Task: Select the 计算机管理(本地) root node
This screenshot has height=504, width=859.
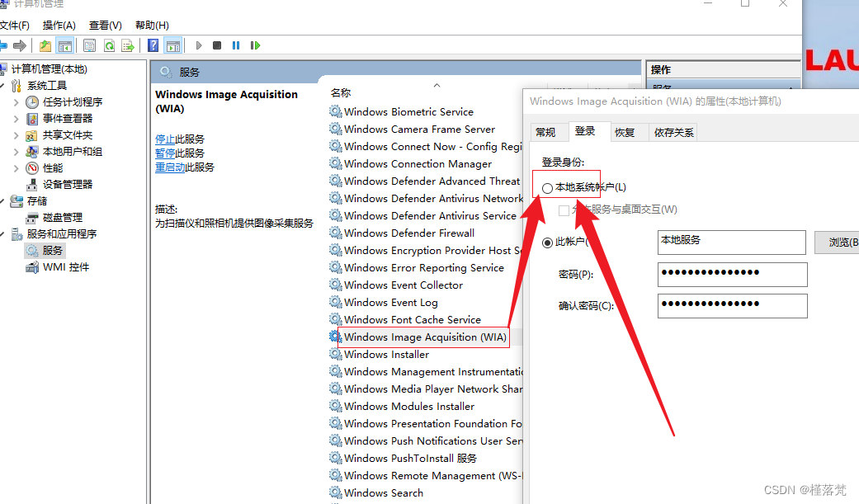Action: click(x=50, y=69)
